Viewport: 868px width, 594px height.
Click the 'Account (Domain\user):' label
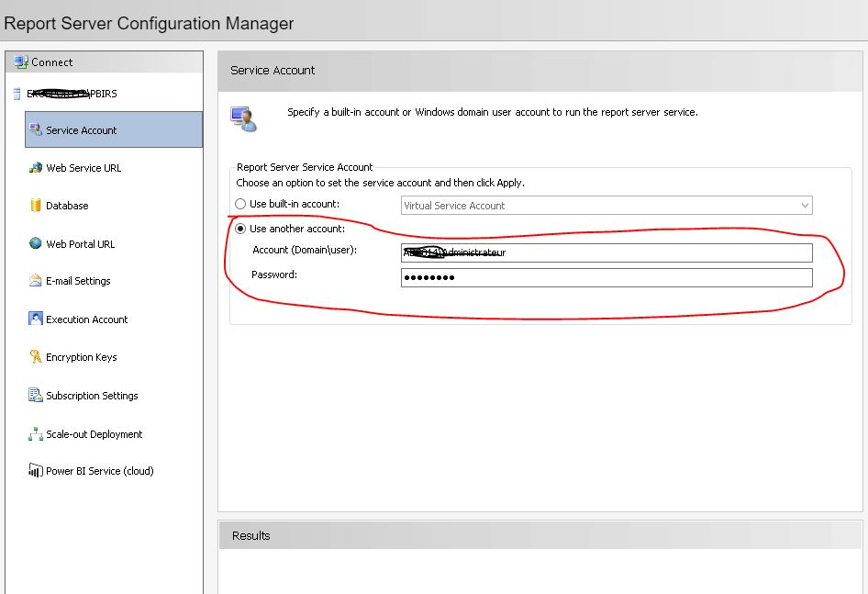(305, 250)
